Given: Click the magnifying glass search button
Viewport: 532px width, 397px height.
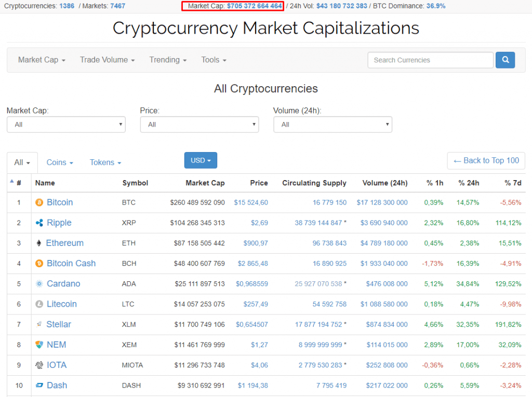Looking at the screenshot, I should [x=505, y=60].
